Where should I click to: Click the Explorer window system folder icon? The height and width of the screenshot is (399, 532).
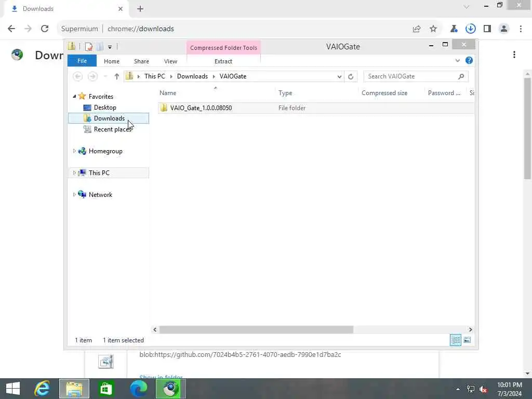click(72, 46)
